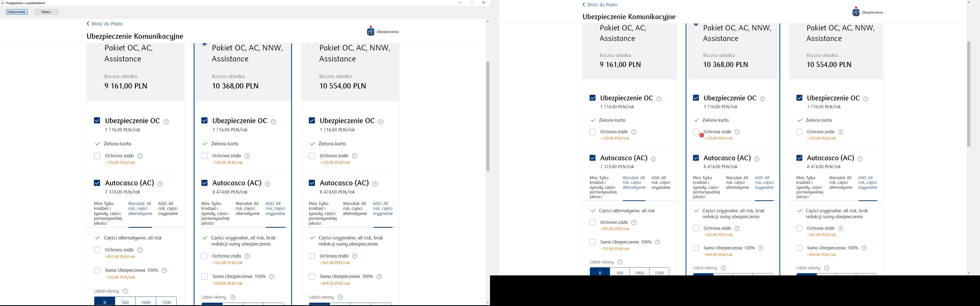Choose 1500 Udział własny option in left window
The width and height of the screenshot is (980, 306).
pos(166,302)
